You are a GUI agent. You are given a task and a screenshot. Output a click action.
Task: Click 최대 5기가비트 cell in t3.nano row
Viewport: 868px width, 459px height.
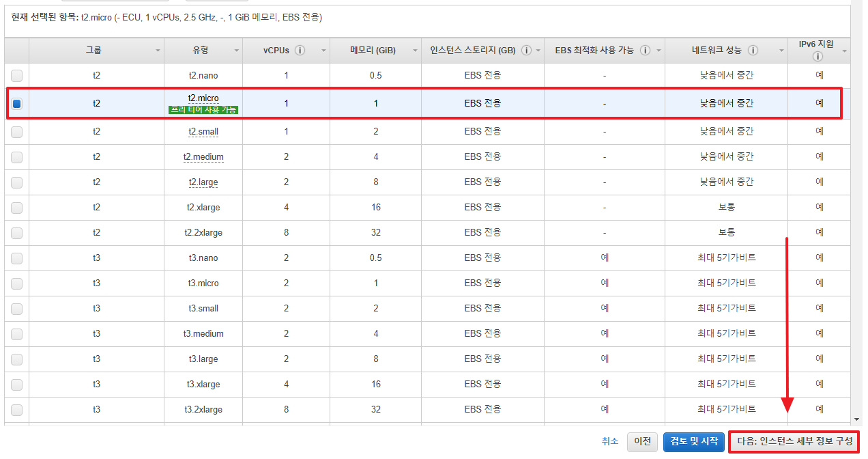point(726,258)
